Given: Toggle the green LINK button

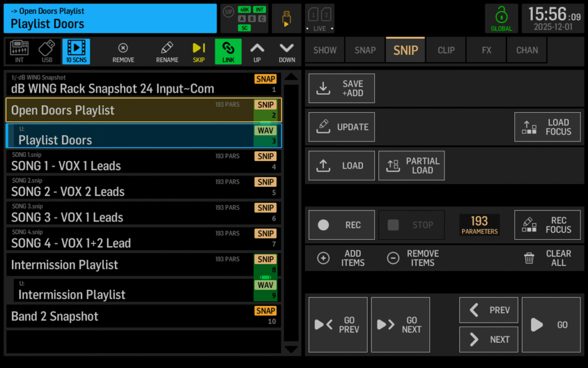Looking at the screenshot, I should point(228,51).
